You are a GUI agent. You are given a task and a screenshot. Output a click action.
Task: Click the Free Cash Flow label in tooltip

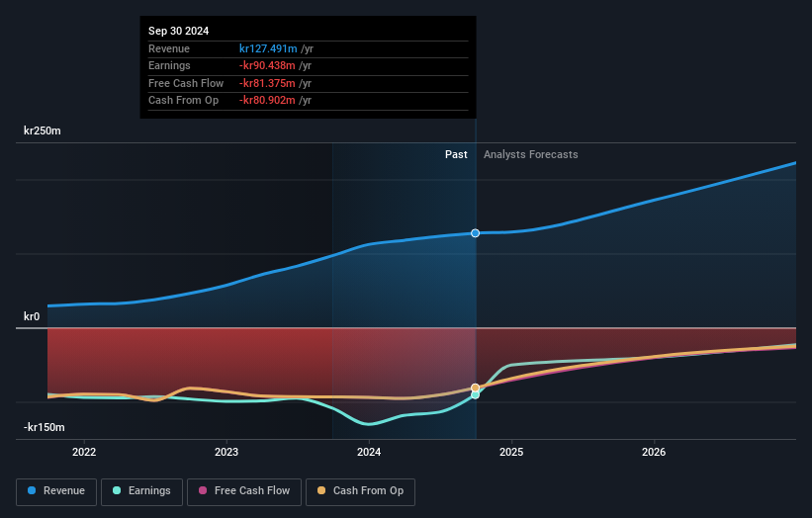click(x=186, y=83)
